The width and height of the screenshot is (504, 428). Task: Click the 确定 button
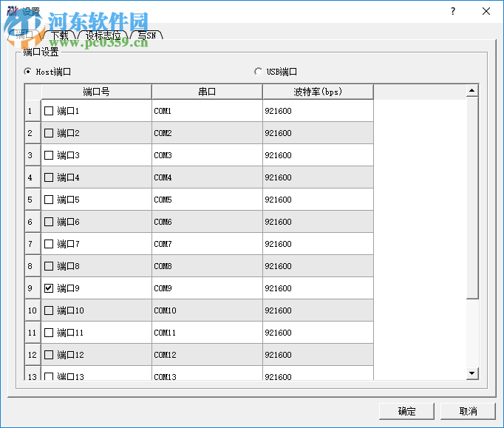pyautogui.click(x=406, y=411)
